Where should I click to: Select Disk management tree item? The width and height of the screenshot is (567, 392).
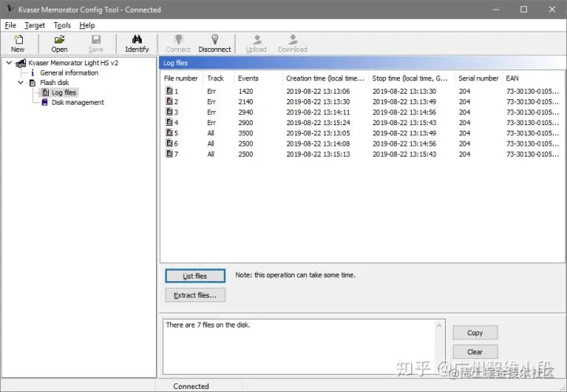pos(78,102)
